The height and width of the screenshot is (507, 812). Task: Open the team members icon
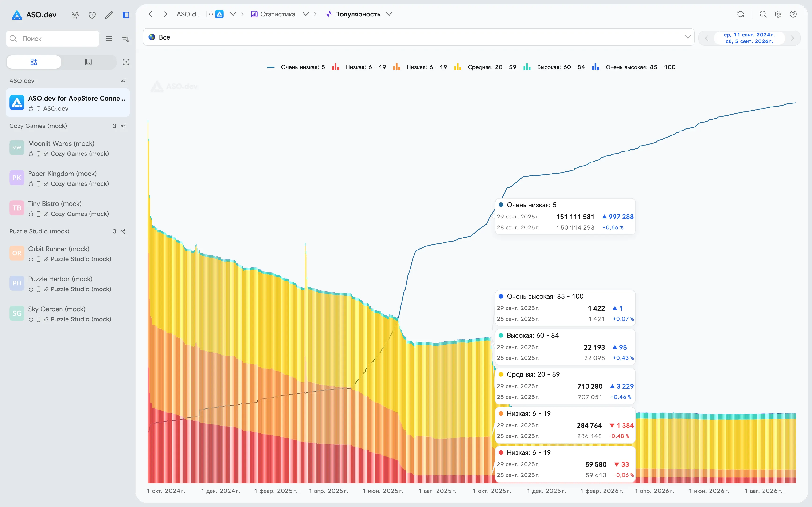click(75, 15)
